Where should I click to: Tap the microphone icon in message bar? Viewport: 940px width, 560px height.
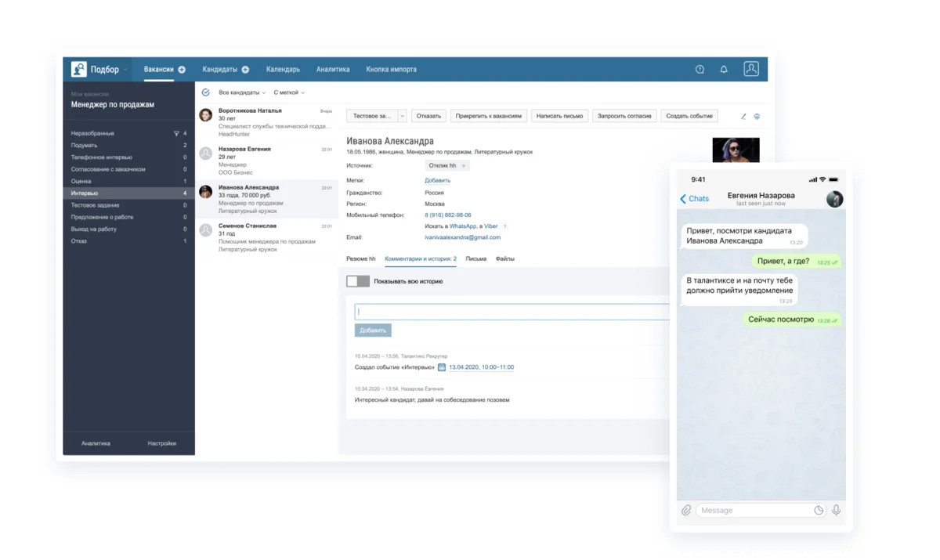point(836,510)
